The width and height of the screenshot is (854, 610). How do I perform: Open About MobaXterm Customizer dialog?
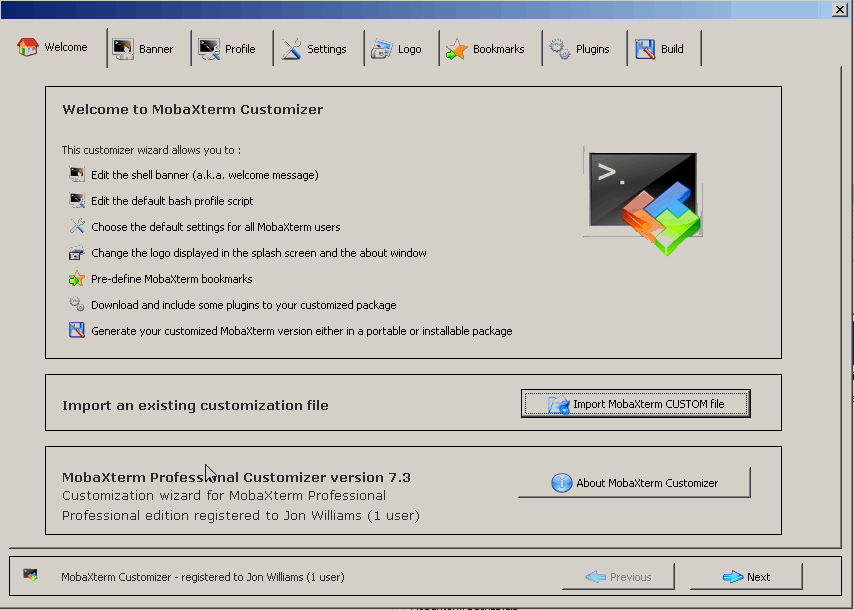click(634, 483)
